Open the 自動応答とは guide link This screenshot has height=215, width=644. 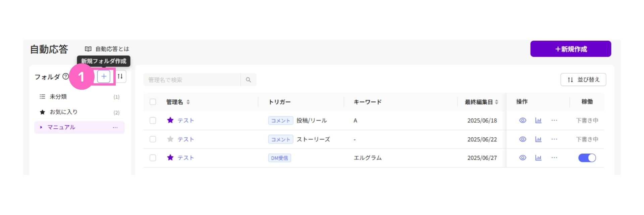(x=107, y=49)
